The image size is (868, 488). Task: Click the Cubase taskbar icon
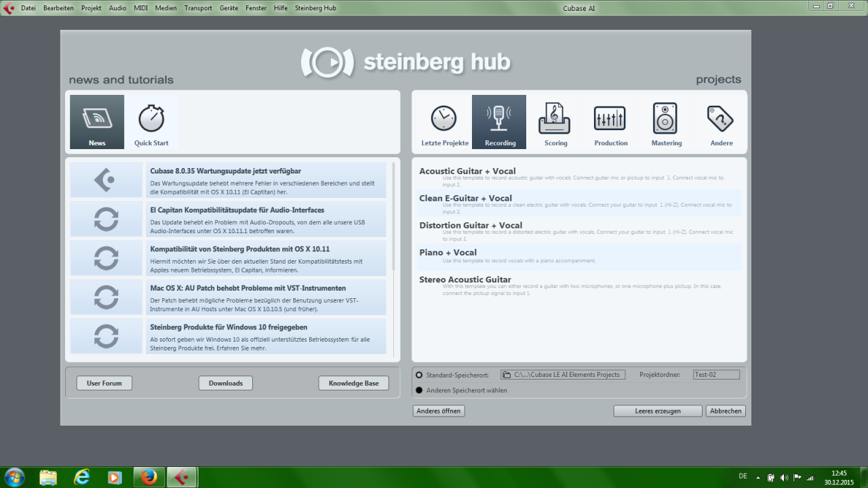click(x=182, y=477)
